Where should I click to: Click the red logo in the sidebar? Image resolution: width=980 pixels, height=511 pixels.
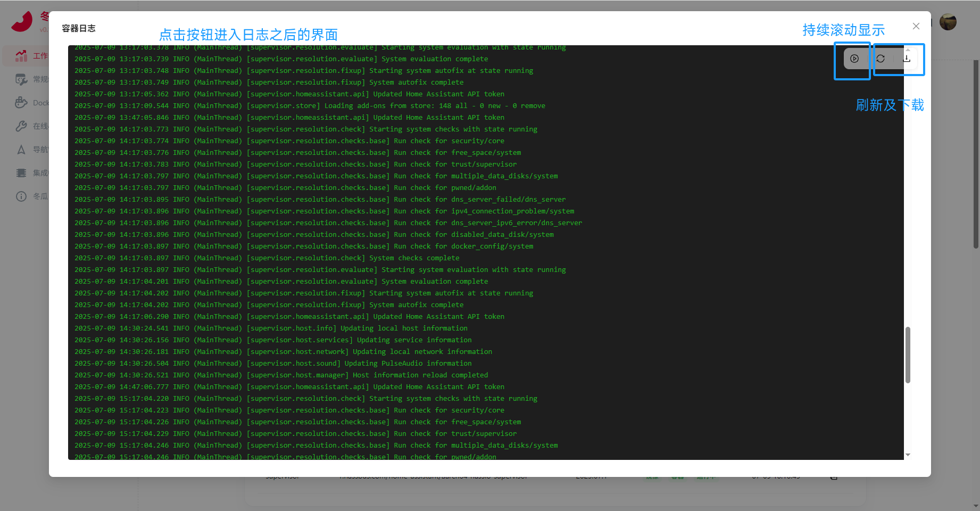[22, 21]
